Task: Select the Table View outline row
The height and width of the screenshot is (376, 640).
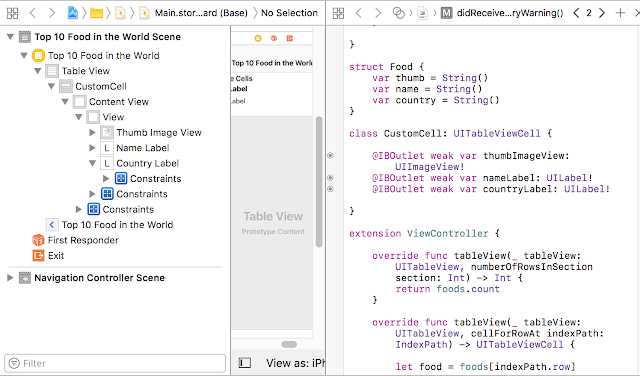Action: pos(86,71)
